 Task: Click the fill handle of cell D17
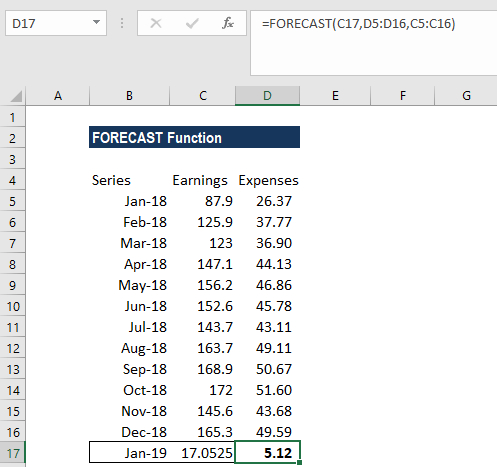(299, 462)
